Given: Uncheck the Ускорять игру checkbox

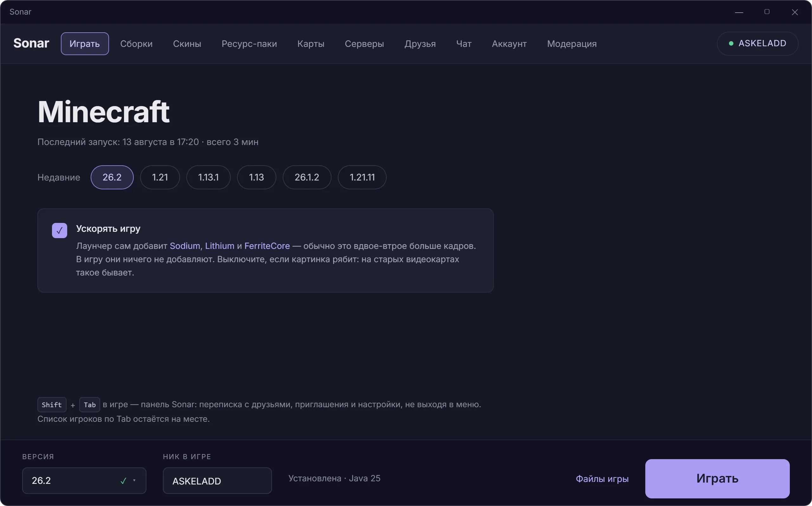Looking at the screenshot, I should pos(60,231).
